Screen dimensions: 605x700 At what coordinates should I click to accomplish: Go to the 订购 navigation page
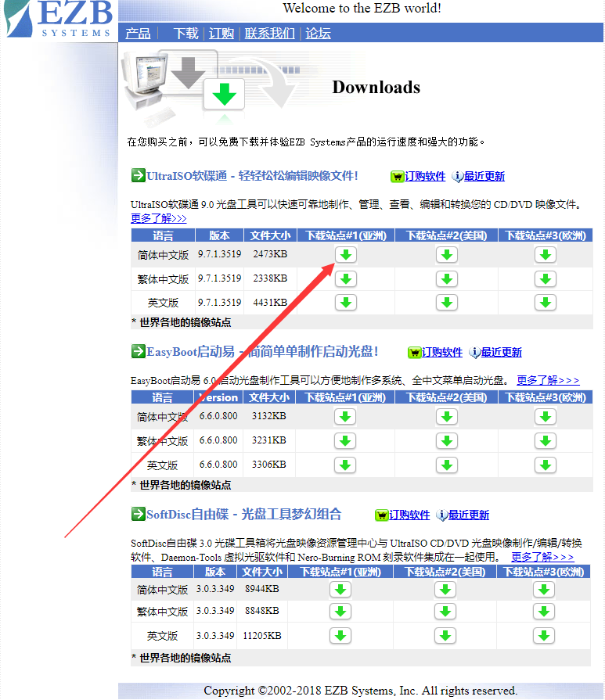tap(221, 34)
